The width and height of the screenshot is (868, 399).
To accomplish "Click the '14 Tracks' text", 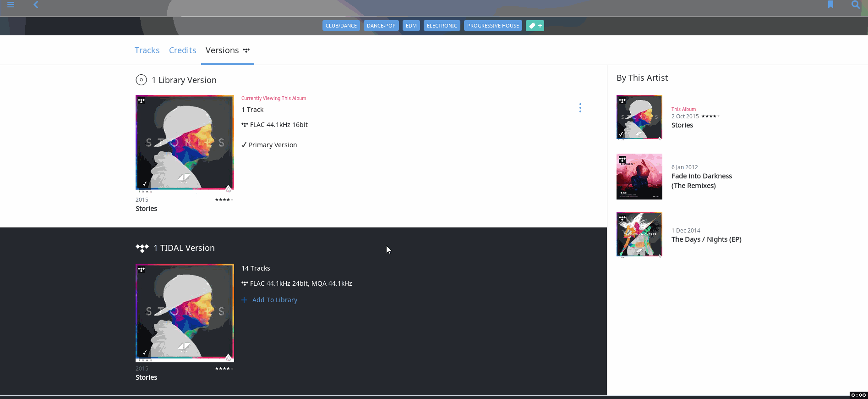I will coord(256,268).
